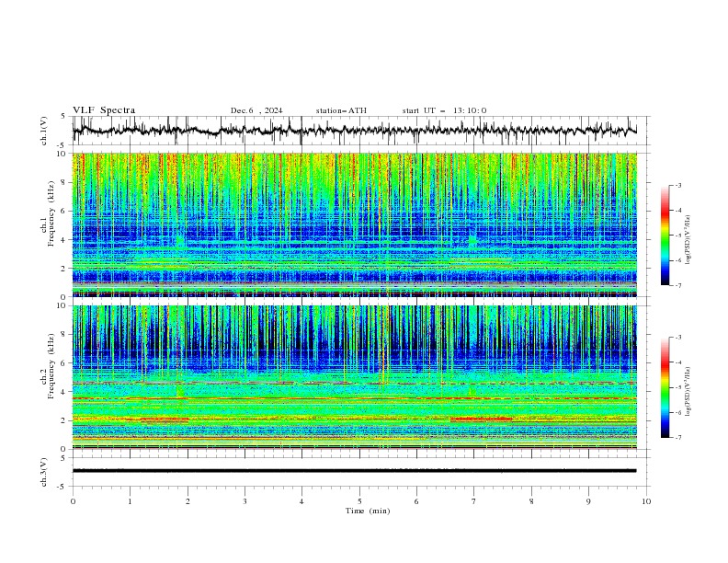Click the "VLF Spectra" title text

click(x=104, y=110)
